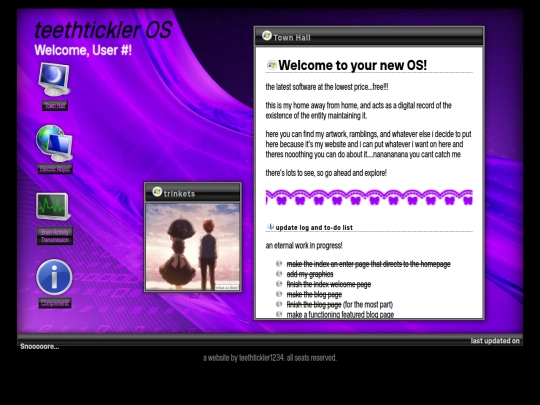Click the 'last updated on' taskbar text
This screenshot has height=405, width=540.
(495, 341)
